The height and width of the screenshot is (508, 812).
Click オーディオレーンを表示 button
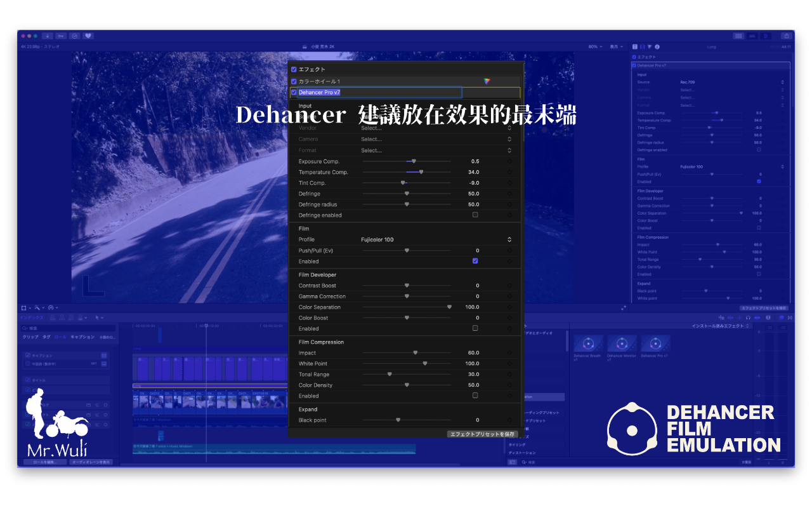(x=91, y=462)
